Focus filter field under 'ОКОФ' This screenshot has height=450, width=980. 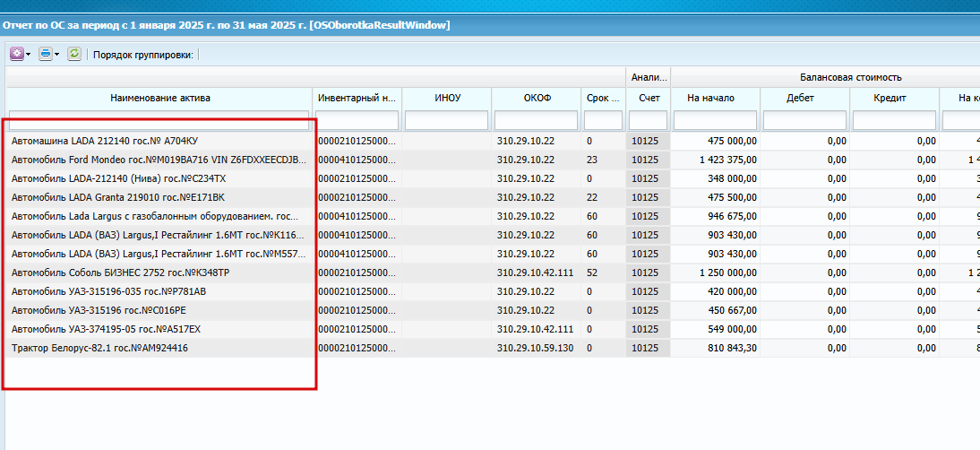[x=537, y=120]
